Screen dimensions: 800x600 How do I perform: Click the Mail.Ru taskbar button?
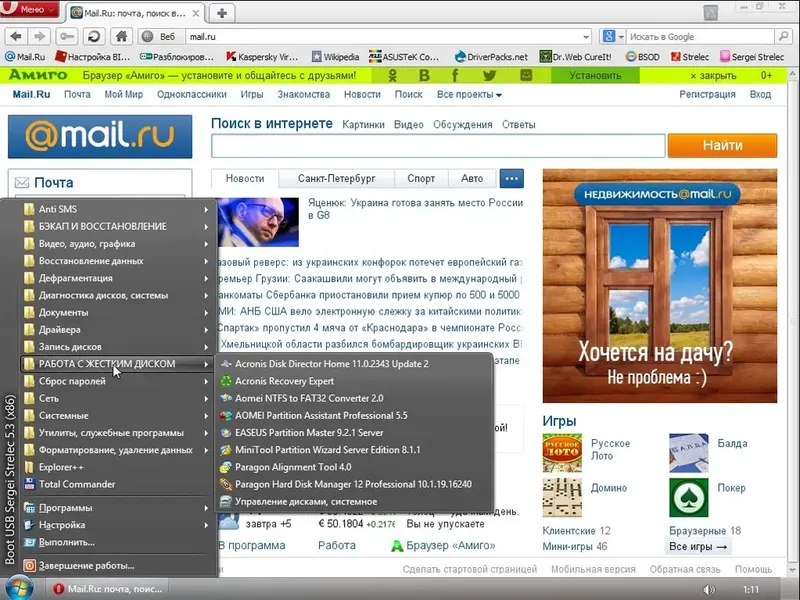pyautogui.click(x=109, y=589)
